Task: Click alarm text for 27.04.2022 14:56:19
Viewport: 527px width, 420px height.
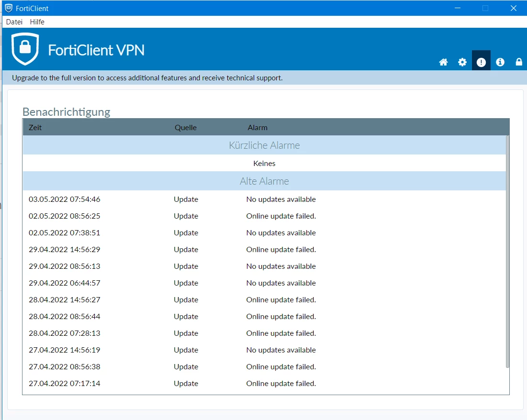Action: coord(281,350)
